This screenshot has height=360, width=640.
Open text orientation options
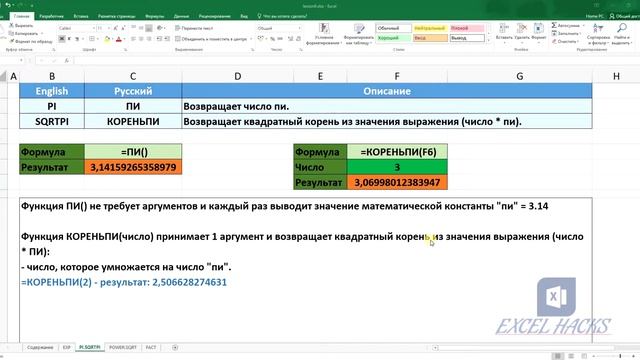160,28
